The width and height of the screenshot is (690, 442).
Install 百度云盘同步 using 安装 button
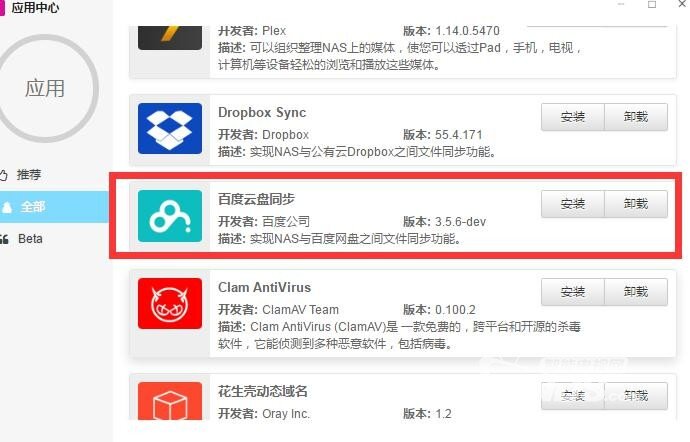573,204
